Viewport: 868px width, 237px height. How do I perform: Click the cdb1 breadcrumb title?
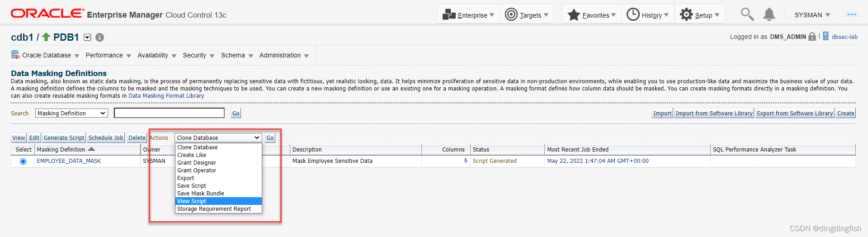pos(22,37)
